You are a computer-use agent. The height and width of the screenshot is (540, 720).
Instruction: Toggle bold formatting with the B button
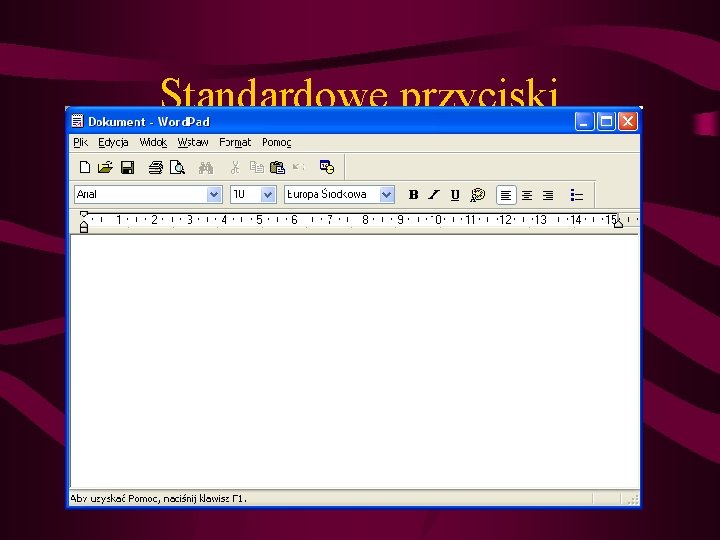tap(413, 195)
